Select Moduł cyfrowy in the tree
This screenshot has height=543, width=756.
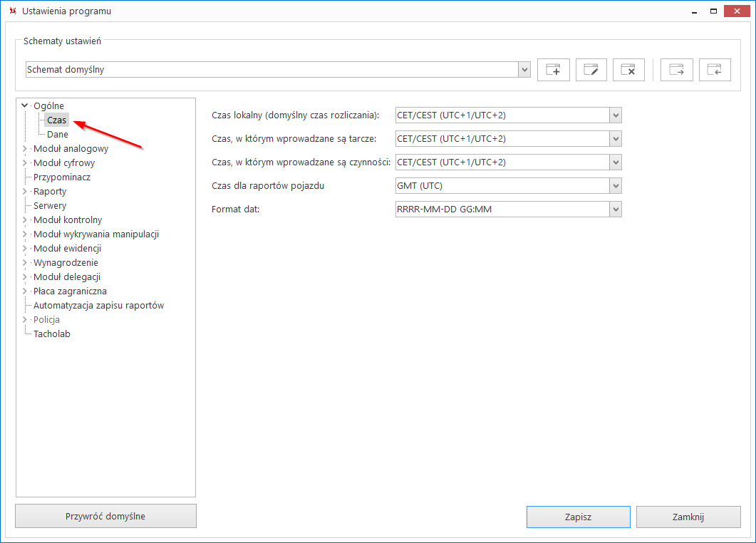[64, 163]
